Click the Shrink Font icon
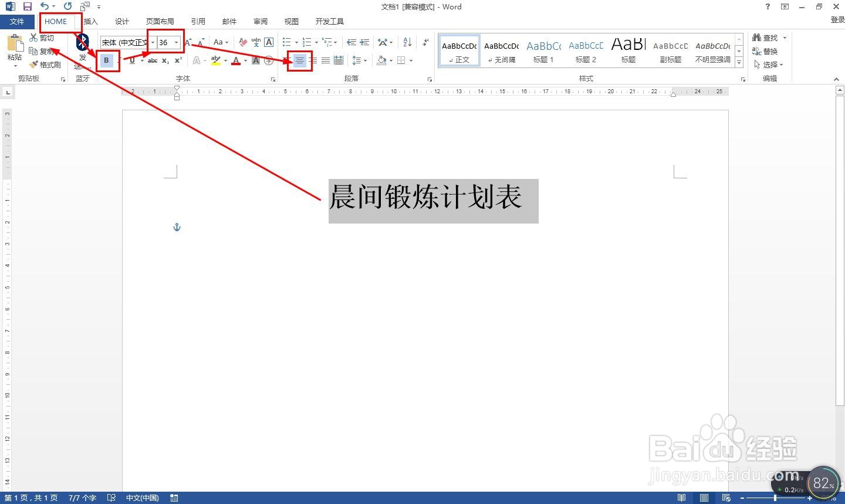This screenshot has height=504, width=845. point(201,42)
